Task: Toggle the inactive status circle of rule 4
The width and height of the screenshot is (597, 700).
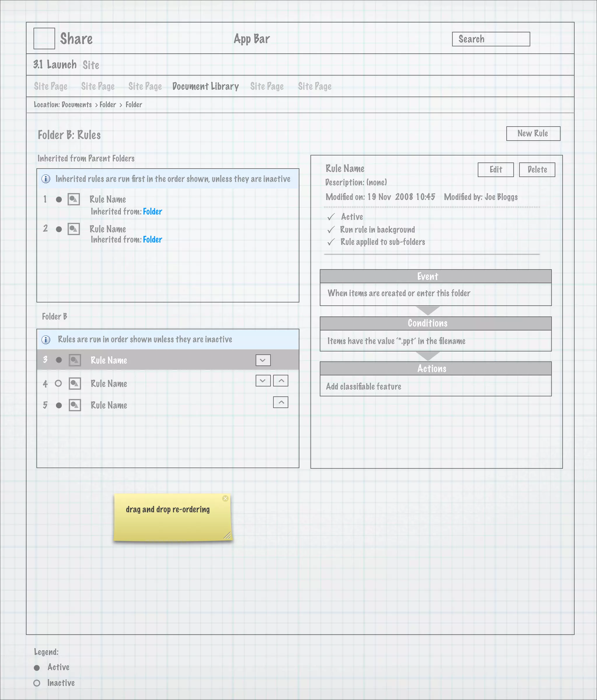Action: click(58, 384)
